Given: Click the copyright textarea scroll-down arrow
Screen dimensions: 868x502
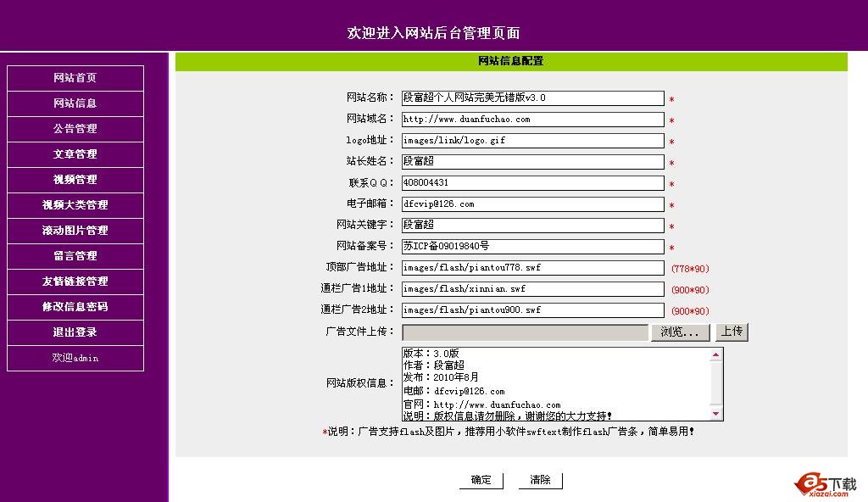Looking at the screenshot, I should click(715, 414).
